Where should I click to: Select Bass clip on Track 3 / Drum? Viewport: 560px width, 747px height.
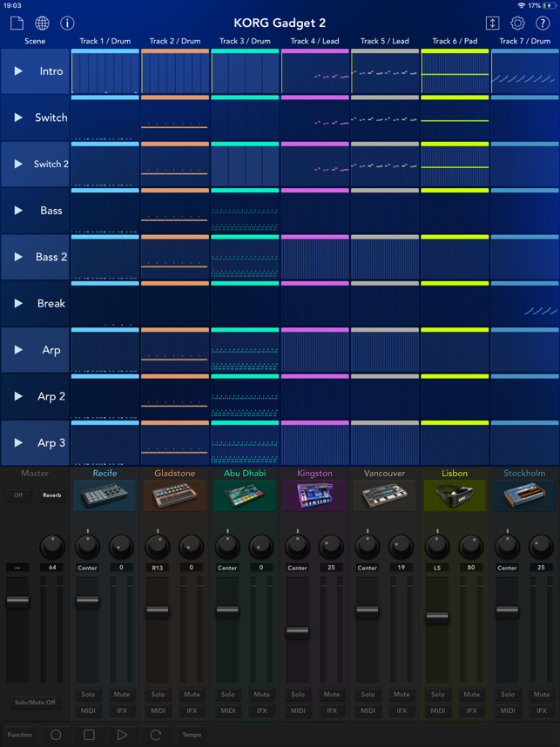(x=245, y=211)
